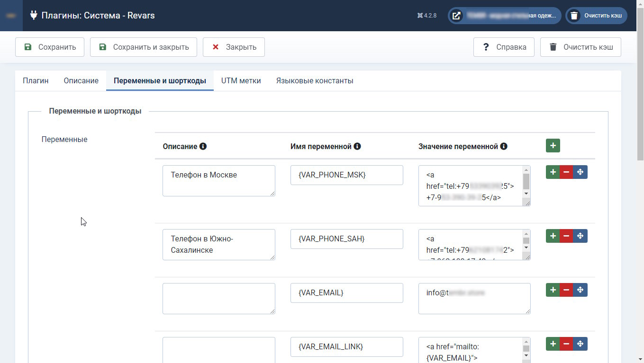Click scroll-down arrow in VAR_PHONE_SAH value textarea
The image size is (644, 363).
point(526,248)
